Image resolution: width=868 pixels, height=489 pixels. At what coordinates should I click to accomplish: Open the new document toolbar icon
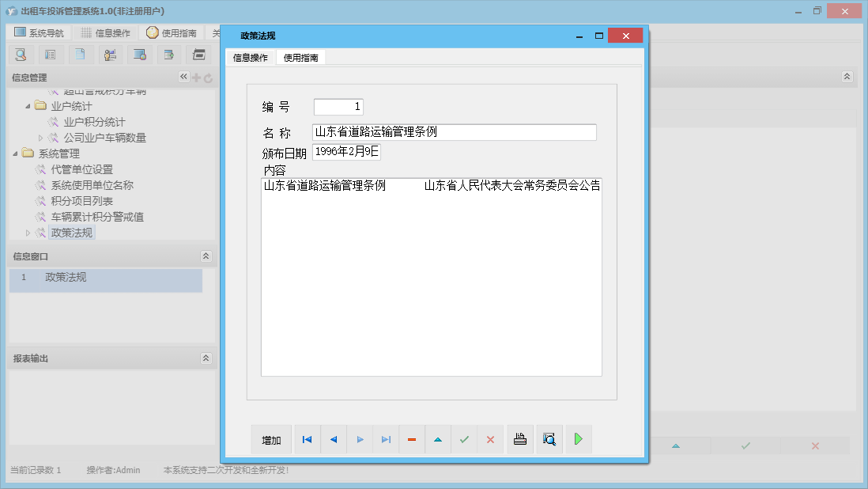coord(81,54)
